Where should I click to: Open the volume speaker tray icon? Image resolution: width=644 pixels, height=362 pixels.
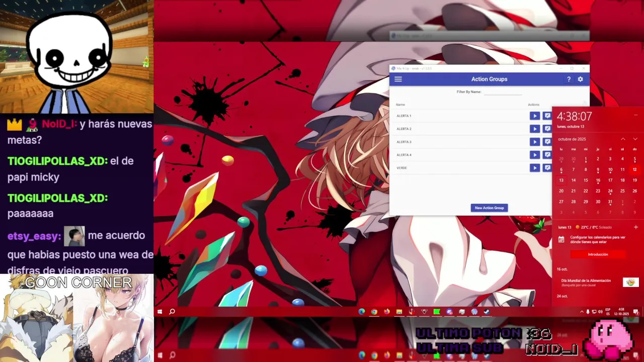tap(600, 312)
